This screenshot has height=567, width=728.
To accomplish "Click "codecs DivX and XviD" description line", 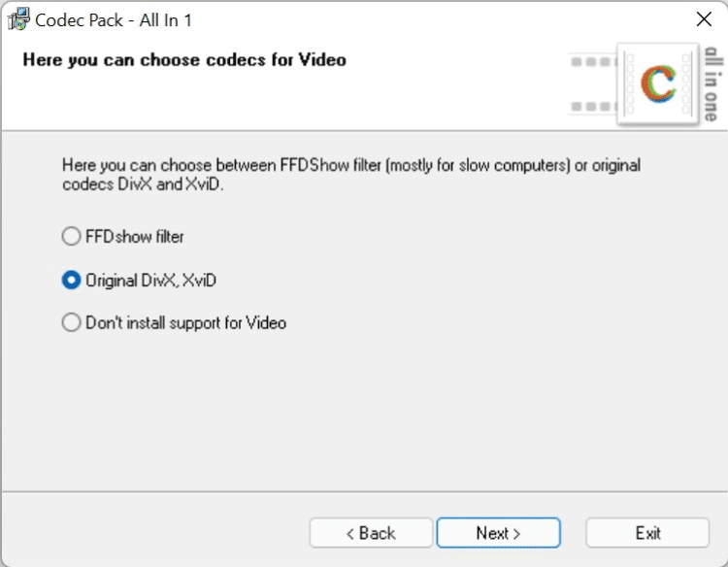I will [x=142, y=184].
